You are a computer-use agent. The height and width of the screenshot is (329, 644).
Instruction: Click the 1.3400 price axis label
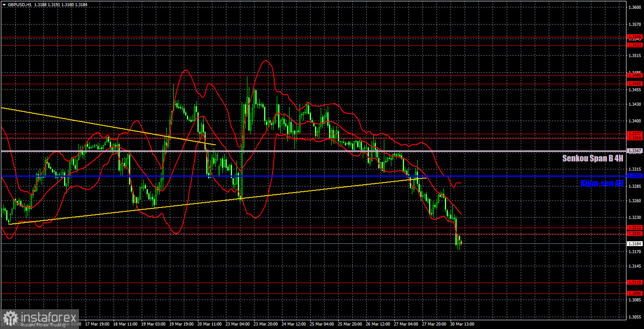[635, 121]
